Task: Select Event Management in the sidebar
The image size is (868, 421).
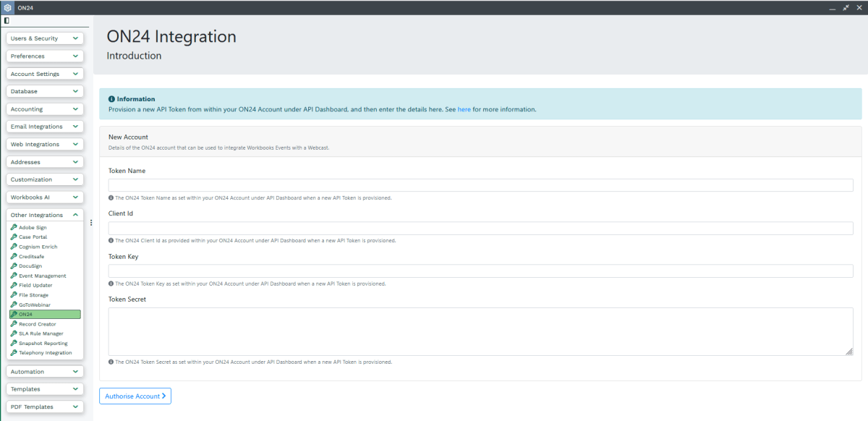Action: [42, 276]
